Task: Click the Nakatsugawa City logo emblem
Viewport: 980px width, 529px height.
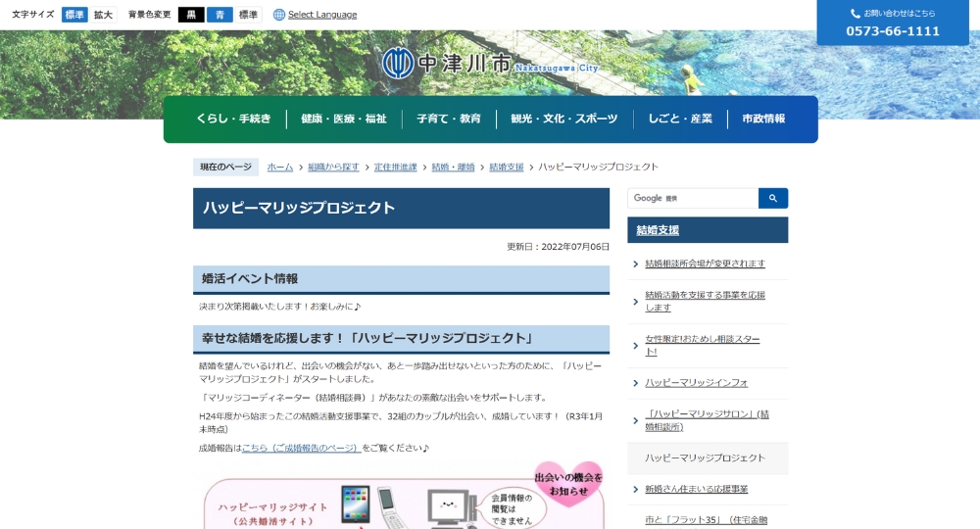Action: [x=397, y=64]
